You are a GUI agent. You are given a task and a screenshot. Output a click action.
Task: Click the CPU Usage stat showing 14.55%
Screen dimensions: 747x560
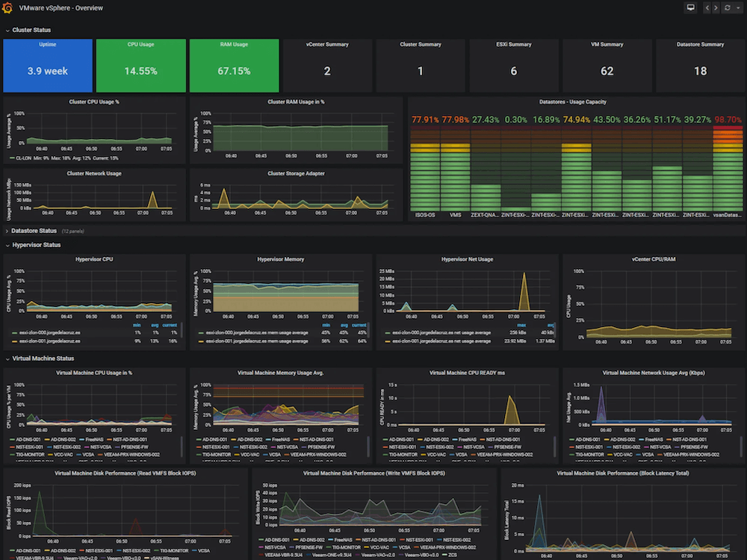coord(140,65)
